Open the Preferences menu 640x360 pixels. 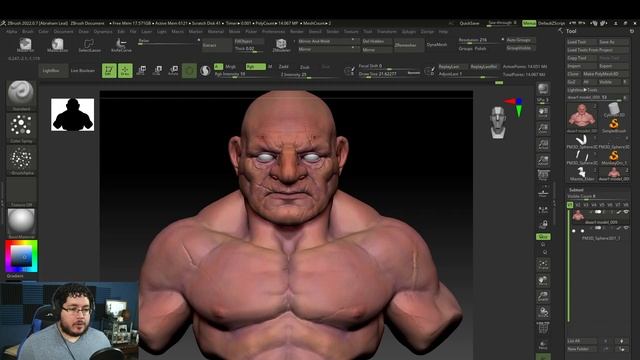pos(273,31)
